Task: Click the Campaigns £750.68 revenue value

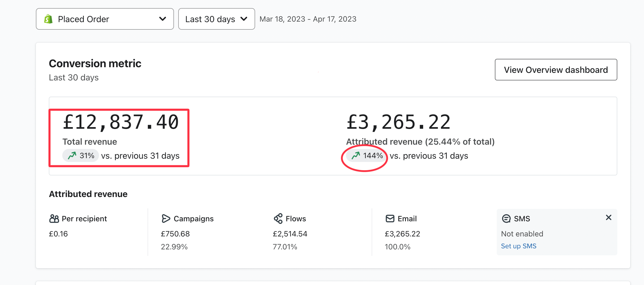Action: click(175, 234)
